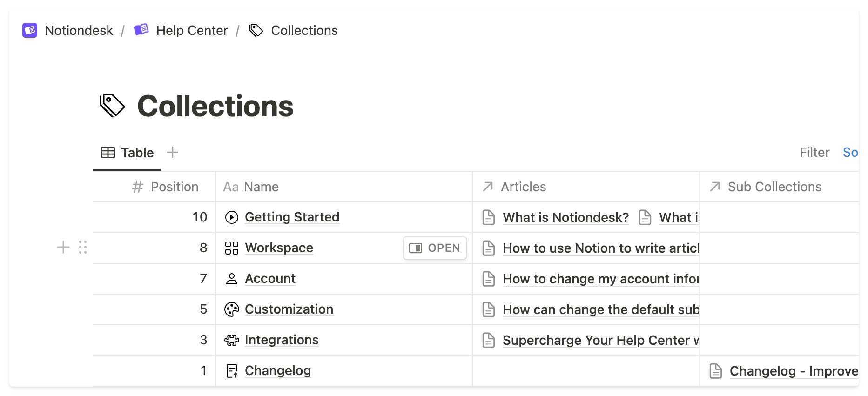Select position cell with value 10
This screenshot has width=868, height=396.
point(154,217)
